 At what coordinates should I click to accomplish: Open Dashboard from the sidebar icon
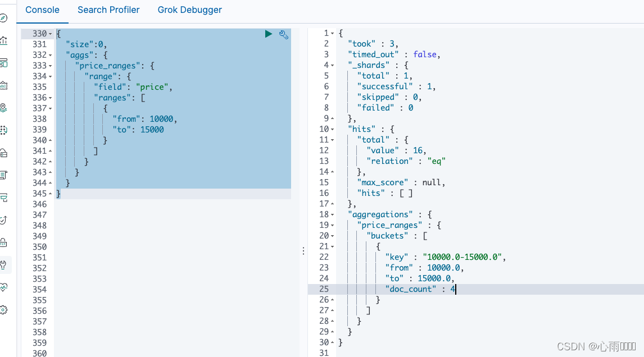click(4, 63)
